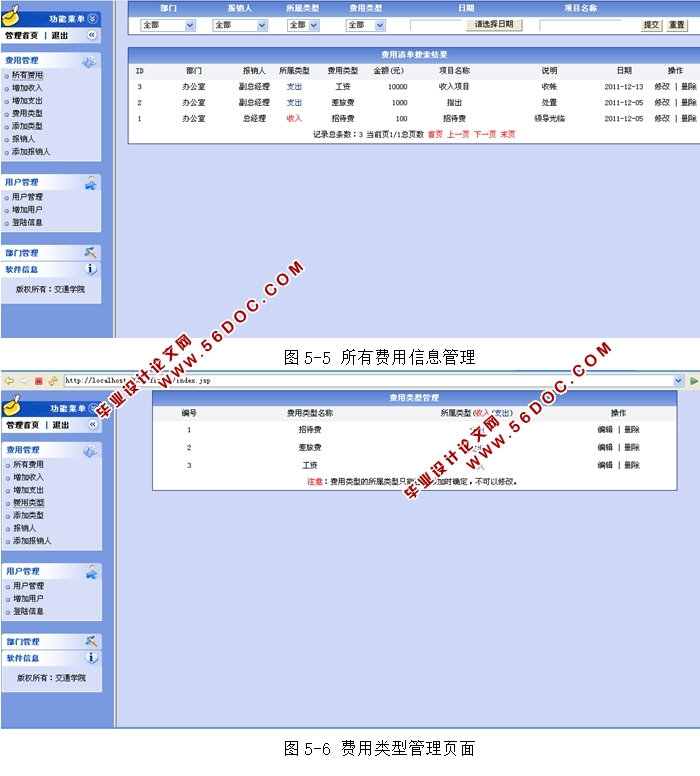700x776 pixels.
Task: Click 编辑 for 差旅费 in 费用类型管理 table
Action: pos(605,447)
